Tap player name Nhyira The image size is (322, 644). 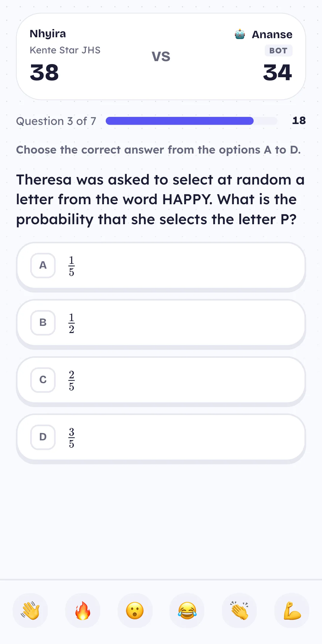(x=48, y=34)
